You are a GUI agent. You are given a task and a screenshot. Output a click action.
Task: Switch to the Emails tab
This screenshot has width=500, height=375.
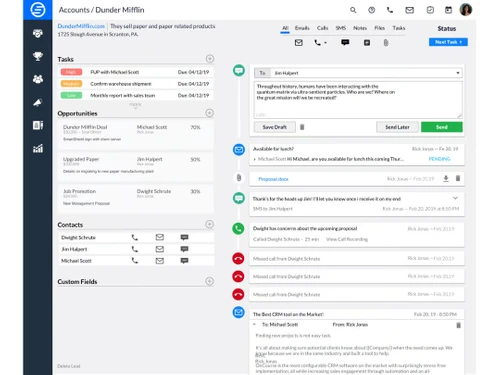(302, 28)
